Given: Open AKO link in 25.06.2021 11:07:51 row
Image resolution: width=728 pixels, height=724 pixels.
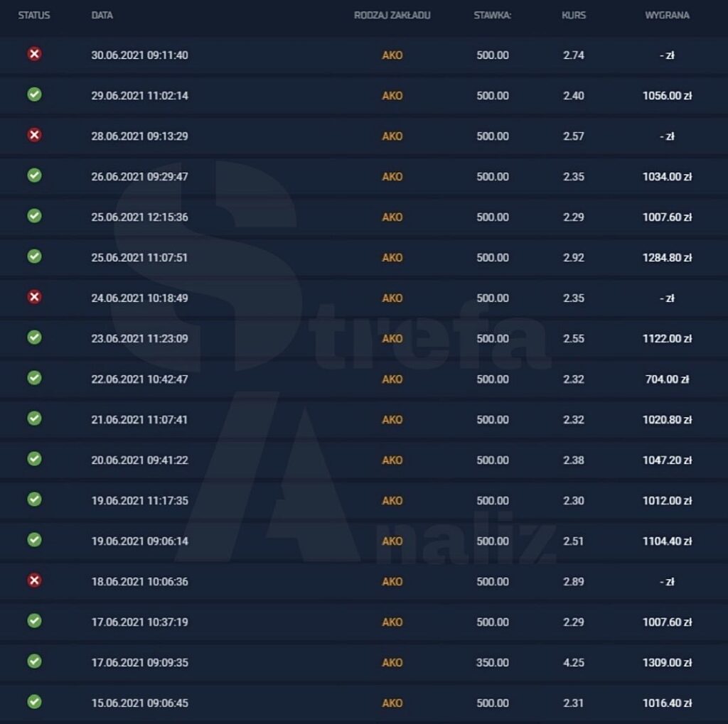Looking at the screenshot, I should click(x=392, y=258).
